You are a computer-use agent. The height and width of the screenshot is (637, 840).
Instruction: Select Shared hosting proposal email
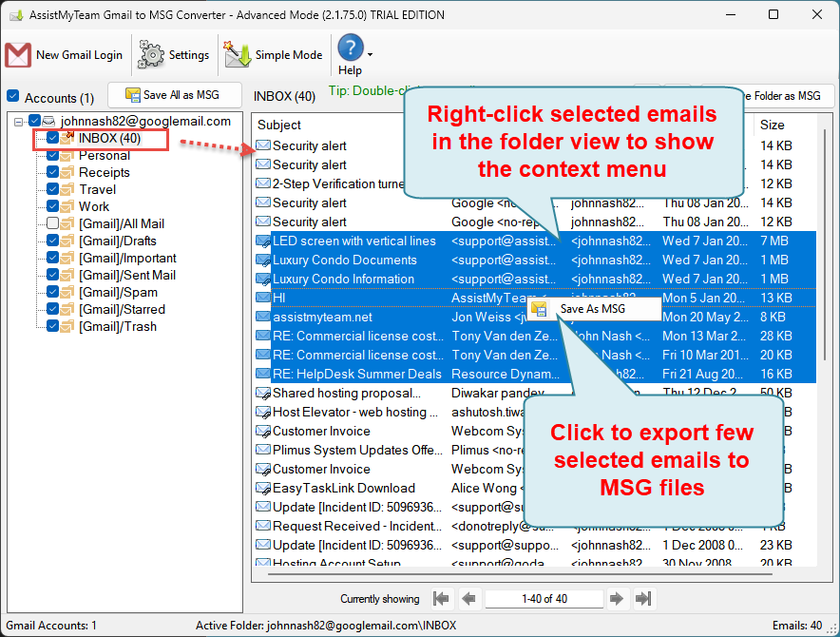[347, 393]
